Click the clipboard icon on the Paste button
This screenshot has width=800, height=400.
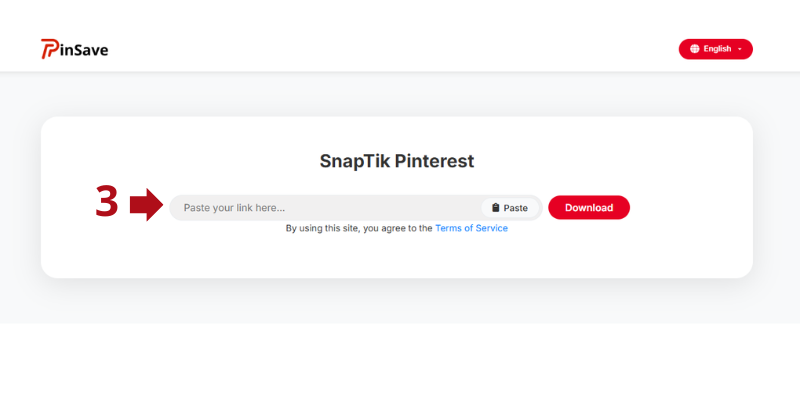(495, 208)
